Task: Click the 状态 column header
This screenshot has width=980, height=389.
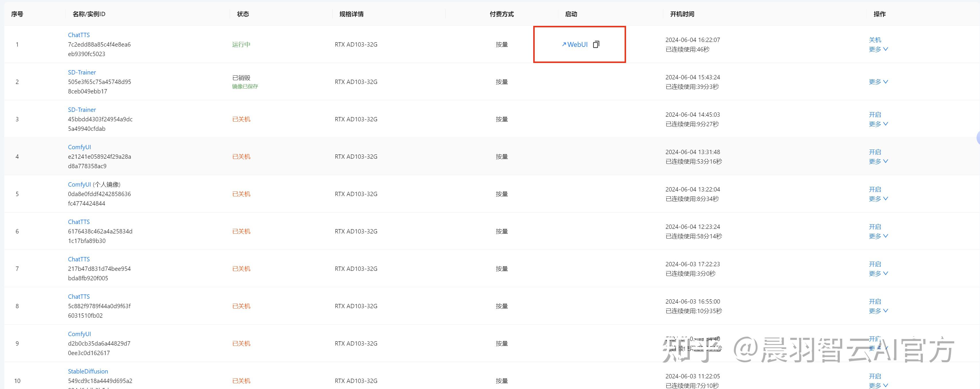Action: pyautogui.click(x=243, y=14)
